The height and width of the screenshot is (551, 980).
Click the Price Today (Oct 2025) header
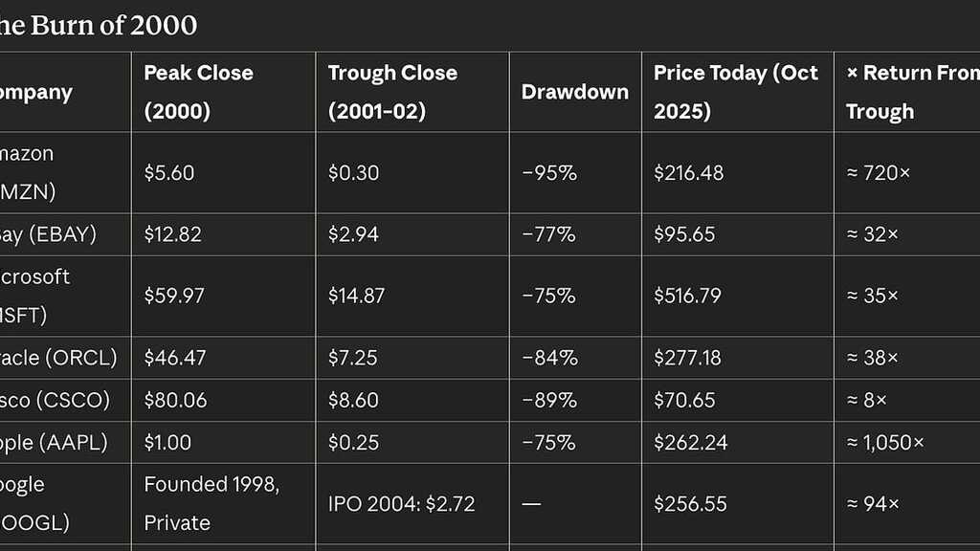tap(735, 92)
